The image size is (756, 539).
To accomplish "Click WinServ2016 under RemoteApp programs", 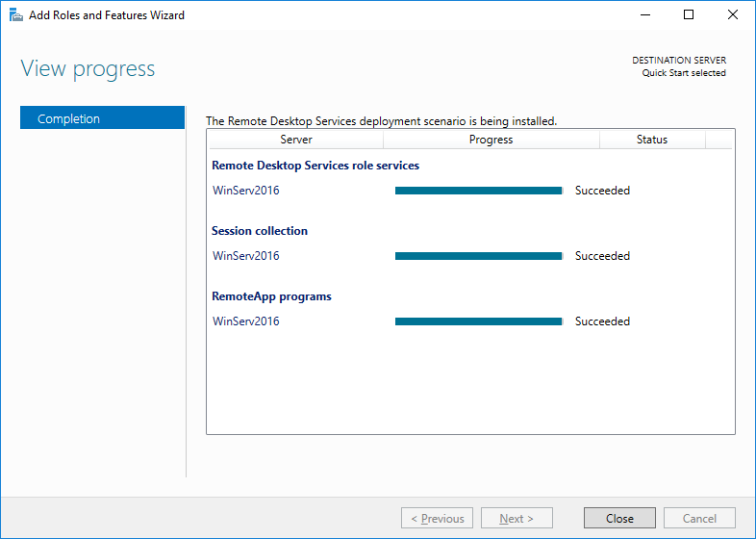I will (x=245, y=321).
